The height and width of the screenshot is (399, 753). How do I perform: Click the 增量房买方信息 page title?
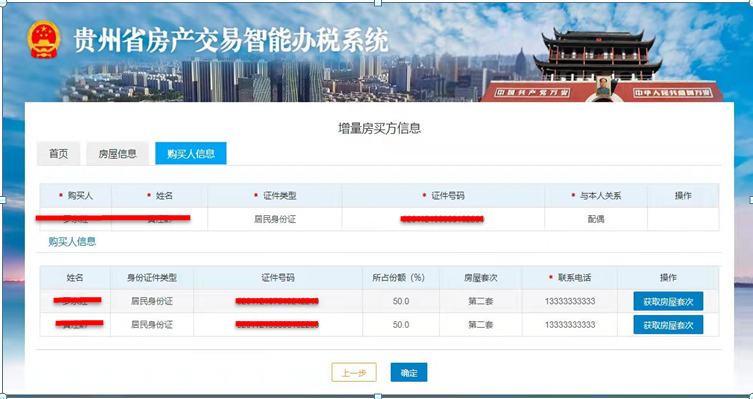coord(379,129)
